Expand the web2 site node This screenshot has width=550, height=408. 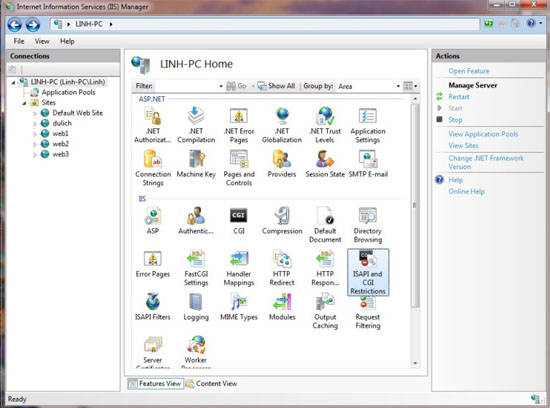click(35, 144)
